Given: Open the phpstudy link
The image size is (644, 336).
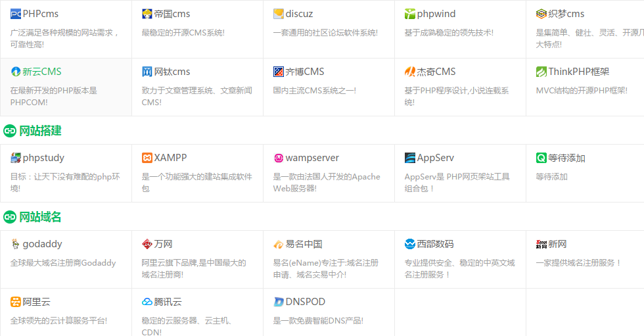Looking at the screenshot, I should [x=43, y=158].
